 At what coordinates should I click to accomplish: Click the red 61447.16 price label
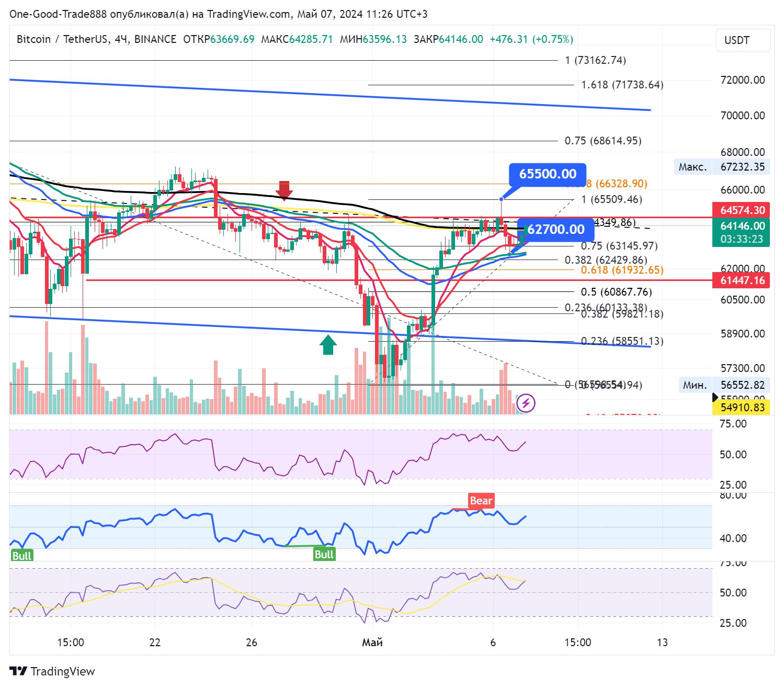[x=742, y=280]
